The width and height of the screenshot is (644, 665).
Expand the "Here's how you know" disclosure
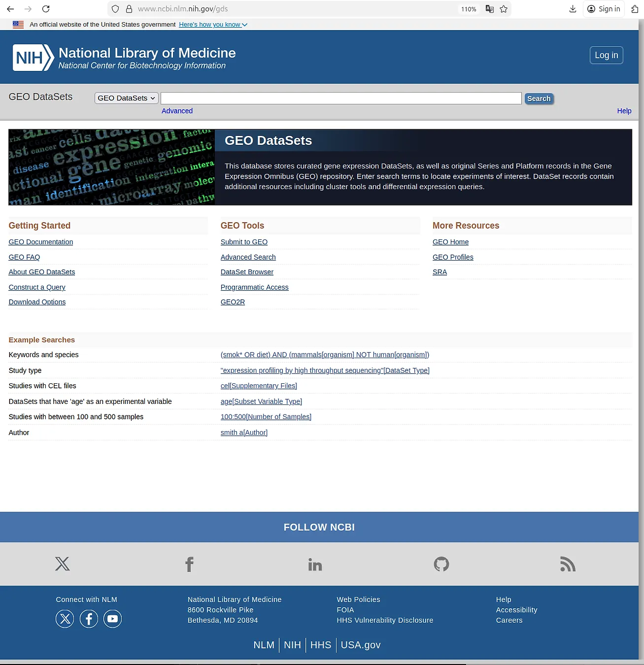[x=213, y=24]
